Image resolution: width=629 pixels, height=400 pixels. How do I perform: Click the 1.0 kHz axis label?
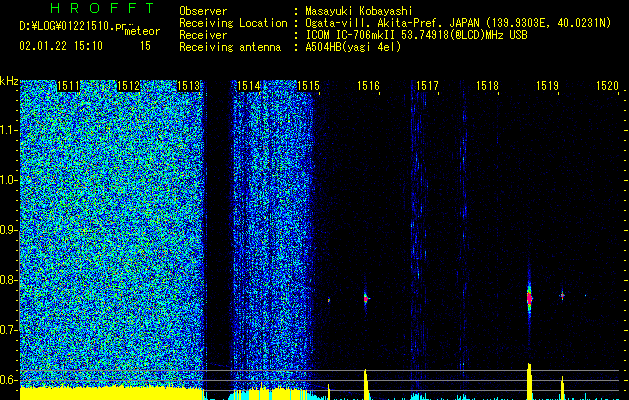pyautogui.click(x=9, y=180)
